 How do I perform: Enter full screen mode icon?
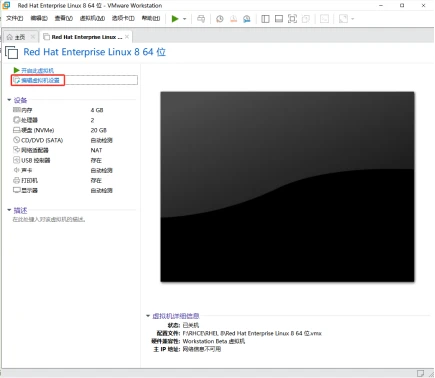tap(292, 19)
